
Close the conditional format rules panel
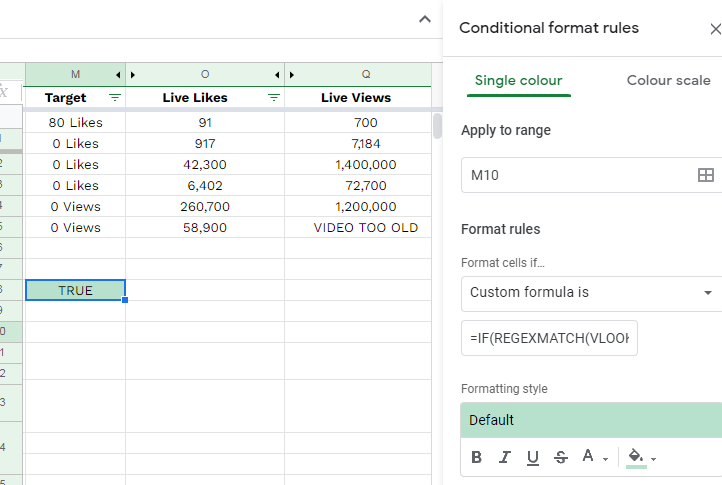point(715,29)
